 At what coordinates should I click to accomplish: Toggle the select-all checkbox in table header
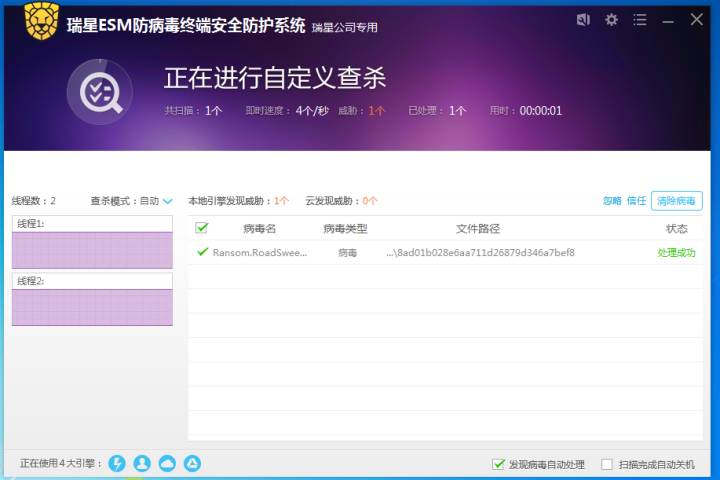(x=202, y=228)
